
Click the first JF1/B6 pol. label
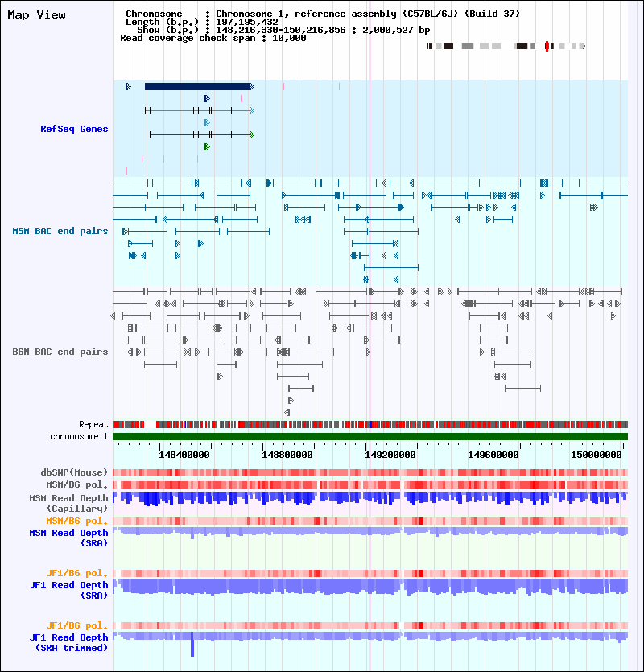coord(77,574)
